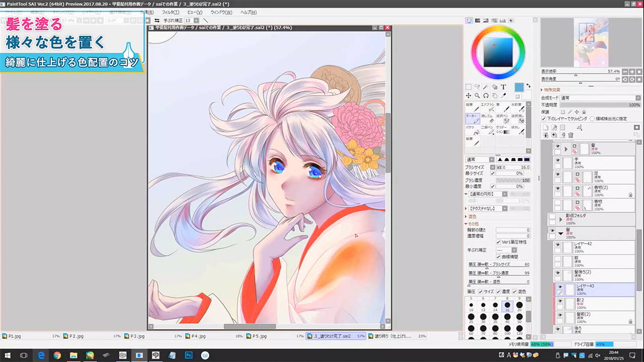Open the ウィンドウ(W) menu
Viewport: 644px width, 362px height.
(x=221, y=12)
